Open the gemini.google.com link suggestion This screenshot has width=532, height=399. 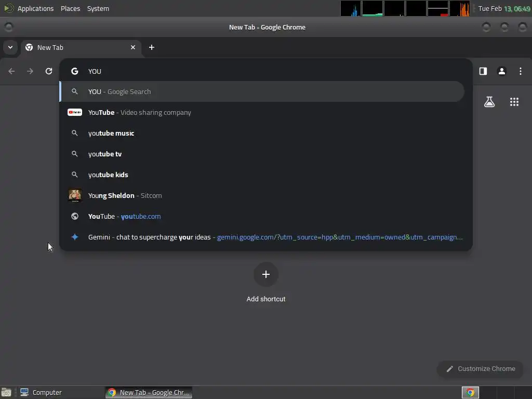click(262, 237)
